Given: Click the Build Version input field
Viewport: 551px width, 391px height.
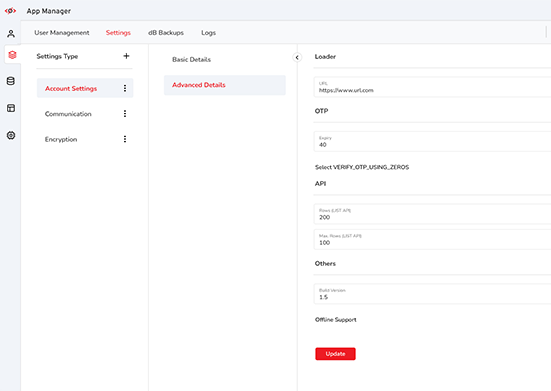Looking at the screenshot, I should [432, 294].
